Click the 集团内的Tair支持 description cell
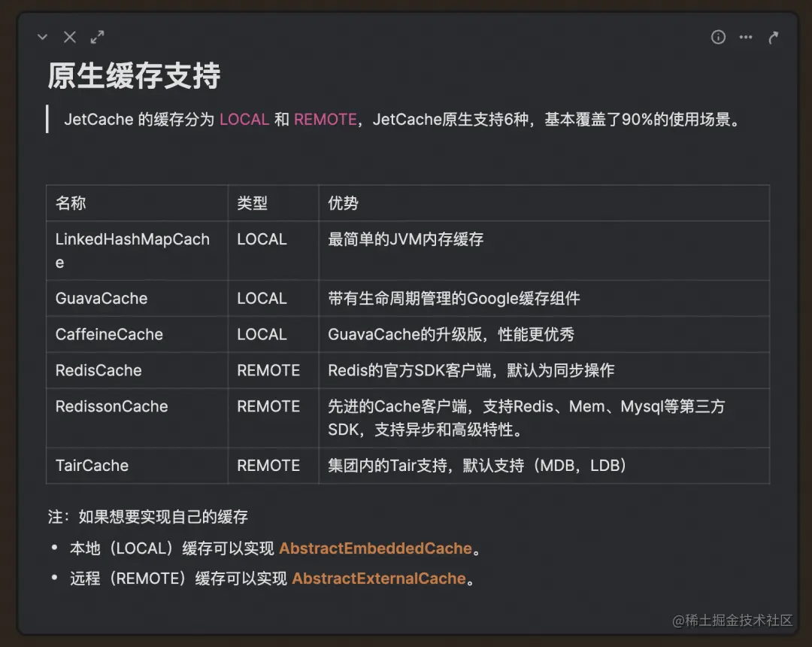 tap(544, 466)
